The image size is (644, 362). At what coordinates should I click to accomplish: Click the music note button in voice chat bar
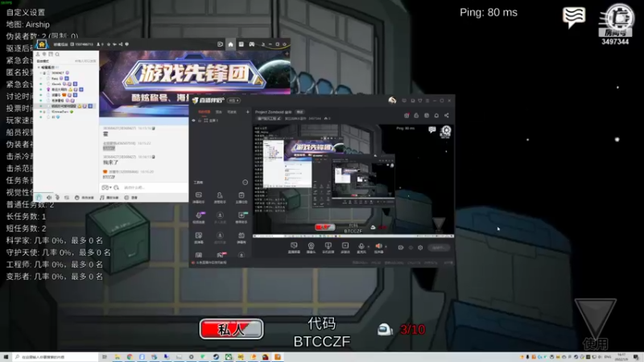[x=109, y=197]
